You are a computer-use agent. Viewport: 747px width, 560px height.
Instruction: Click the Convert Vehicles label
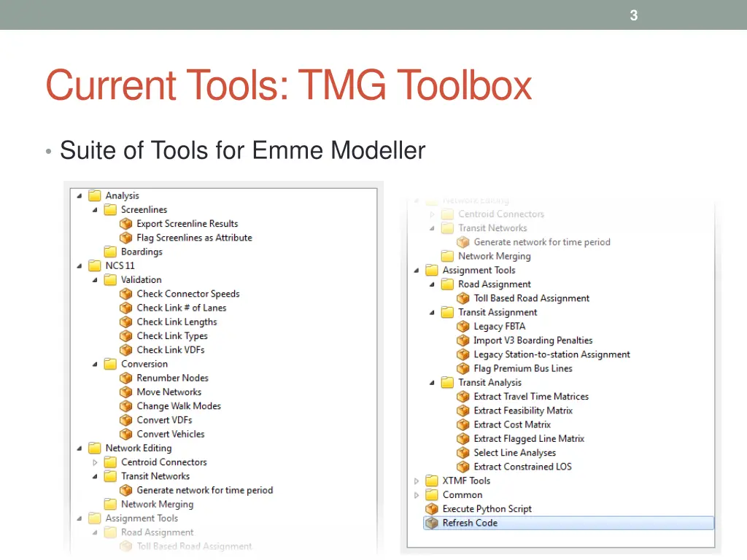[x=171, y=435]
